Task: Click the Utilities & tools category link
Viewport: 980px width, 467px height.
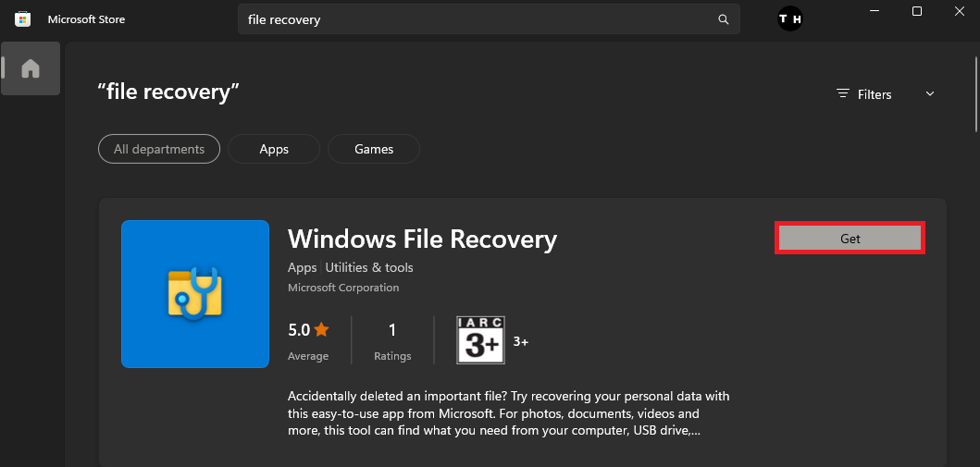Action: [x=369, y=267]
